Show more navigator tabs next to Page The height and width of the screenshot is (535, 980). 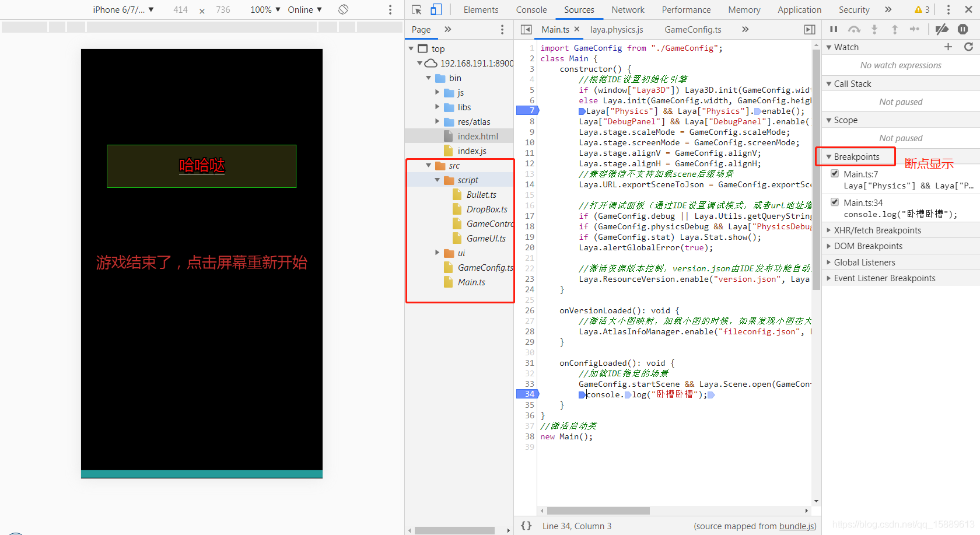click(448, 29)
